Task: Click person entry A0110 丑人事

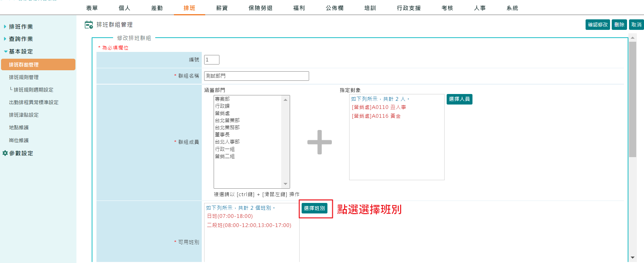Action: 379,107
